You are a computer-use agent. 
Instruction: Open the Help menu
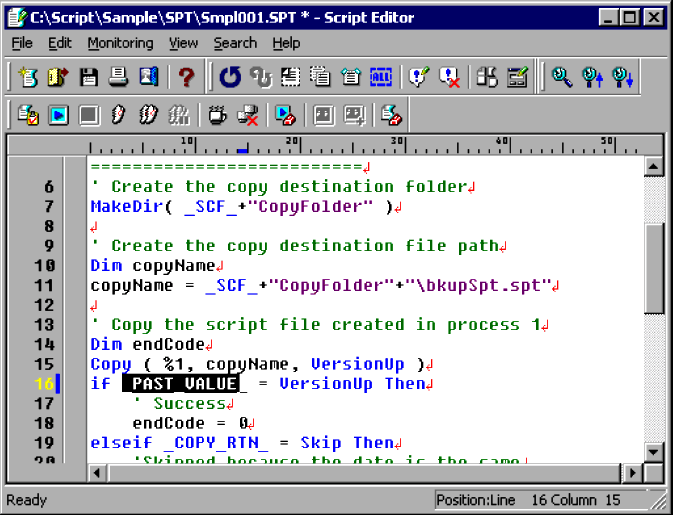click(x=286, y=43)
